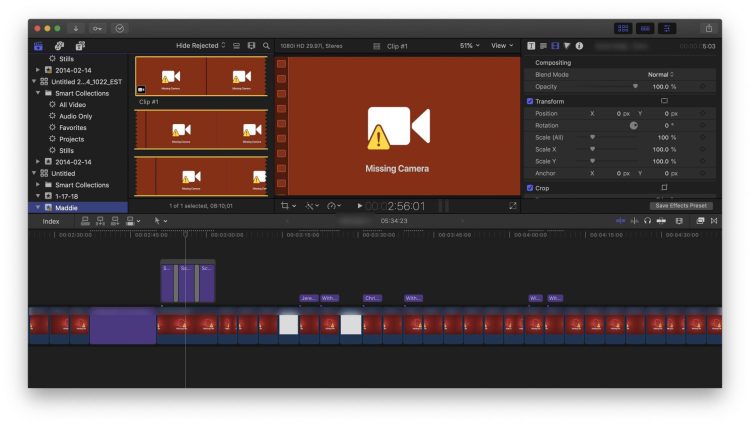Image resolution: width=750 pixels, height=421 pixels.
Task: Open the Import Media arrow button
Action: pyautogui.click(x=76, y=29)
